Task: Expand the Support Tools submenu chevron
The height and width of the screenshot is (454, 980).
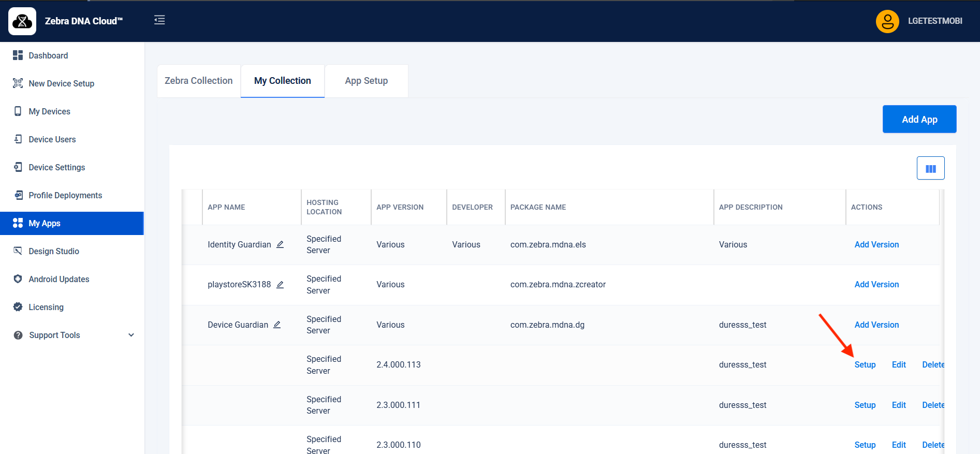Action: 131,335
